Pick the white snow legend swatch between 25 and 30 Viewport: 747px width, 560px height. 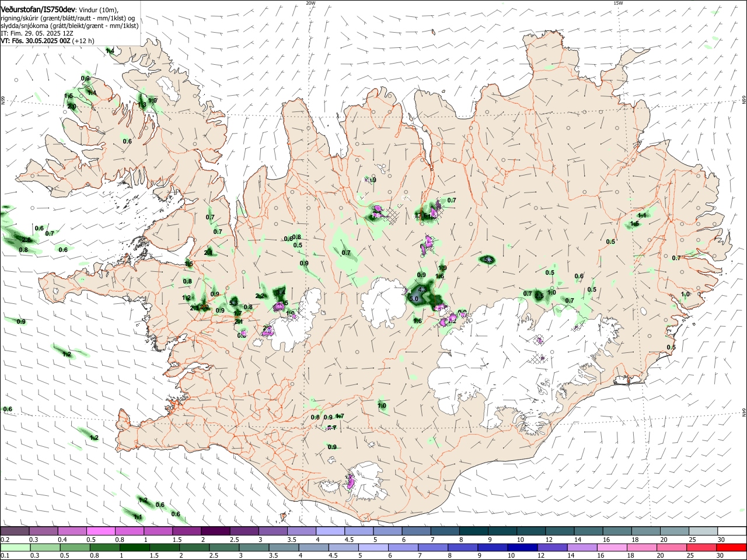point(704,531)
